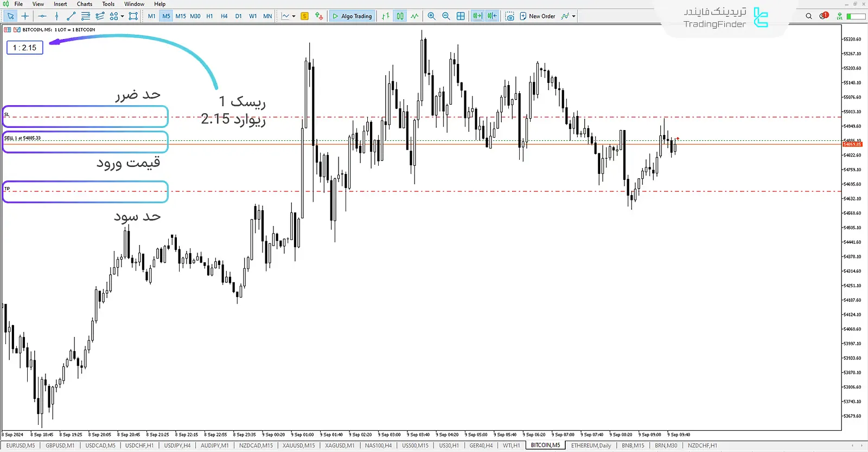Toggle chart auto-scroll to latest bar

(477, 16)
